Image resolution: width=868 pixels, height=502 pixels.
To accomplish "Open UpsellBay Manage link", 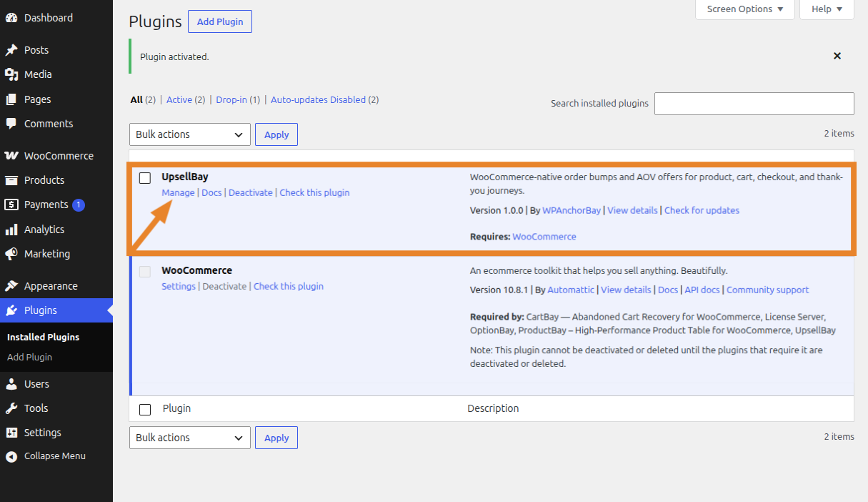I will tap(178, 192).
